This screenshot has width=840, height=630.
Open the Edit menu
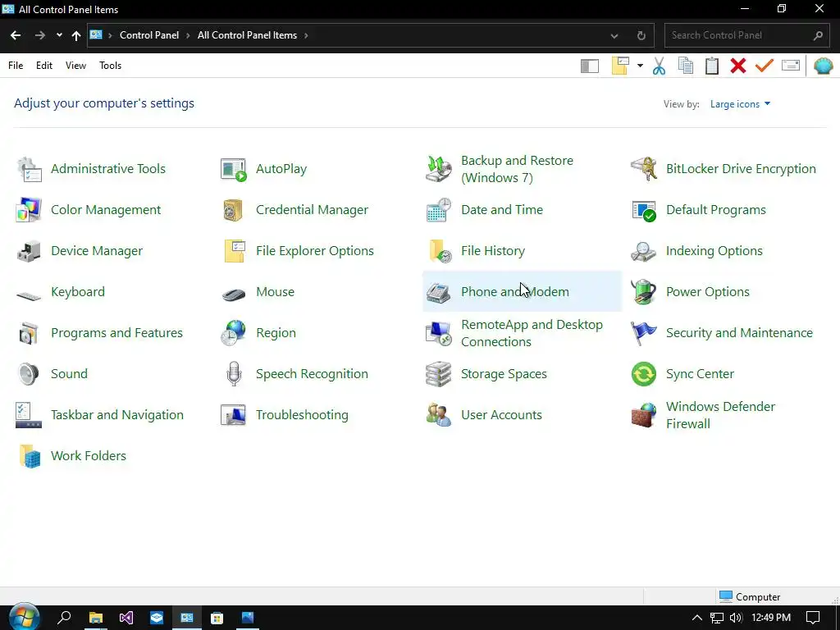point(44,66)
